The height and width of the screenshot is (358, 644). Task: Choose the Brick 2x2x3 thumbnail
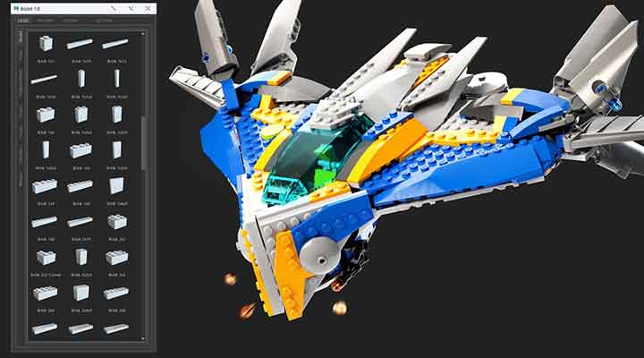[80, 258]
